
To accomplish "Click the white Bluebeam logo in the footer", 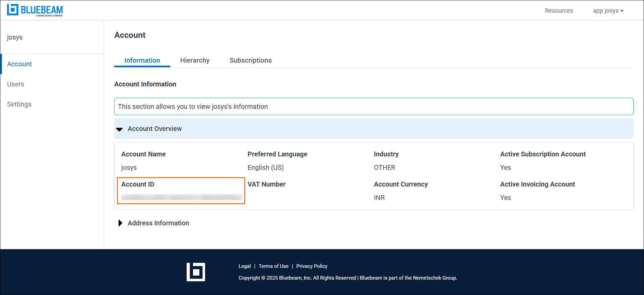I will click(x=196, y=272).
